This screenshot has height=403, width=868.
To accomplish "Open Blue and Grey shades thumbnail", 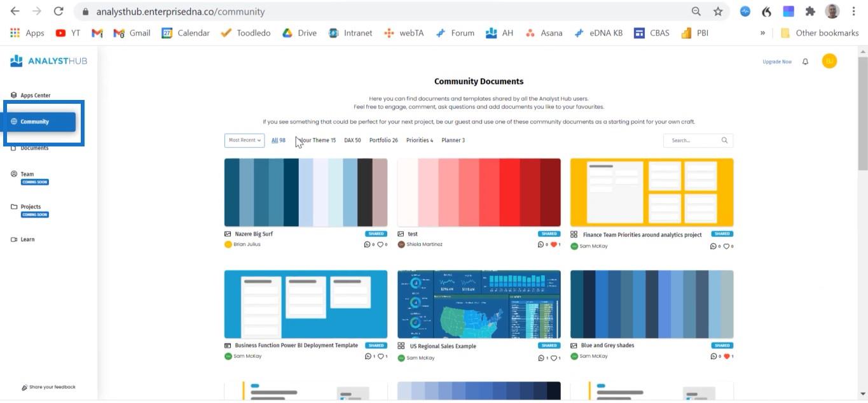I will coord(652,304).
